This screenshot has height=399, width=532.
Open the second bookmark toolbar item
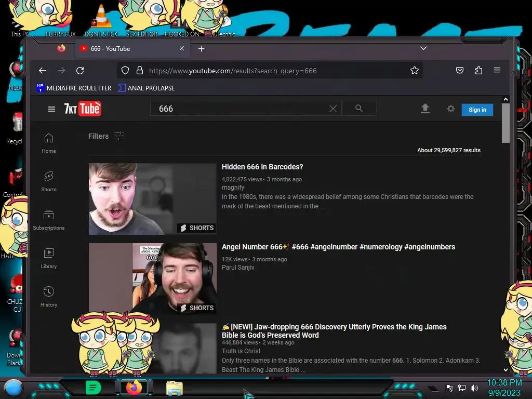[146, 88]
